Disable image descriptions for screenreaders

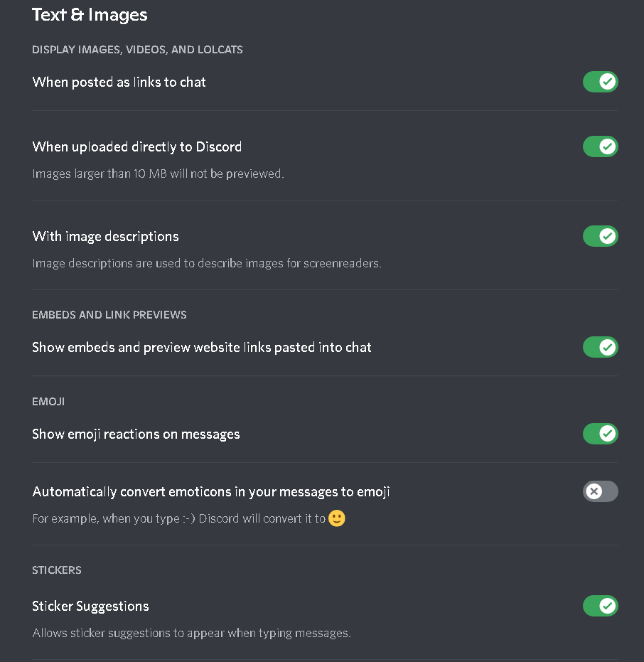601,236
